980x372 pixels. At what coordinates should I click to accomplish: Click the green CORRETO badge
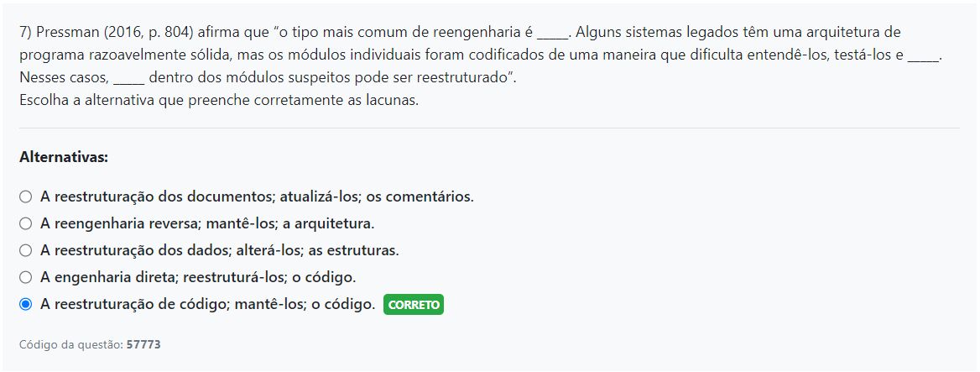[x=413, y=305]
